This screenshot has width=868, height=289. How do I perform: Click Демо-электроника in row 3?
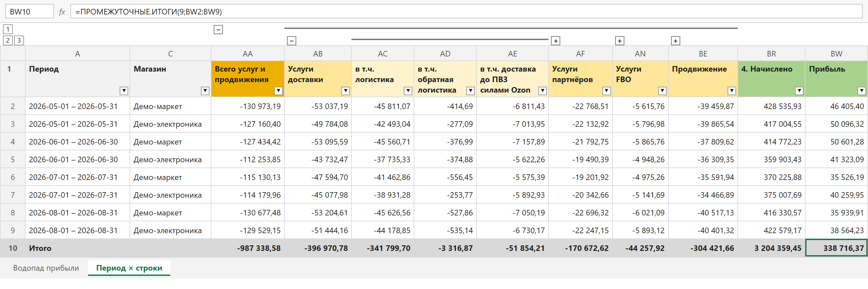171,124
